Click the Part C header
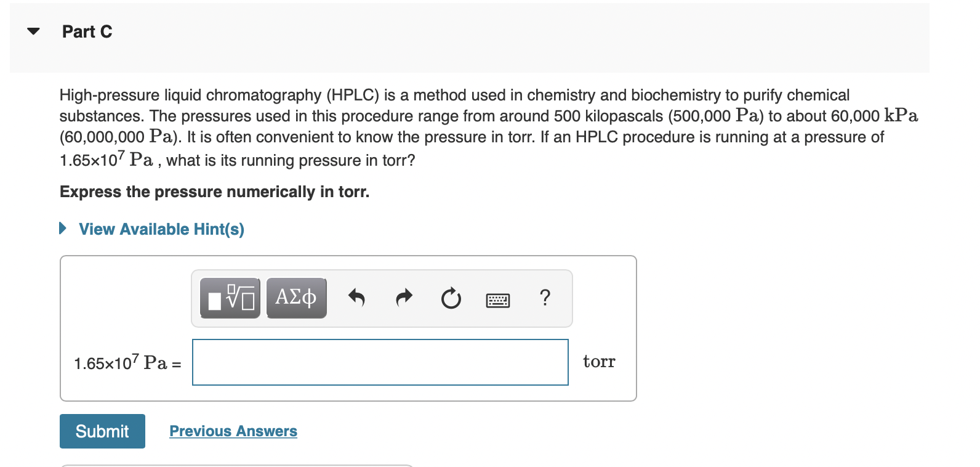Screen dimensions: 980x467 pos(86,31)
